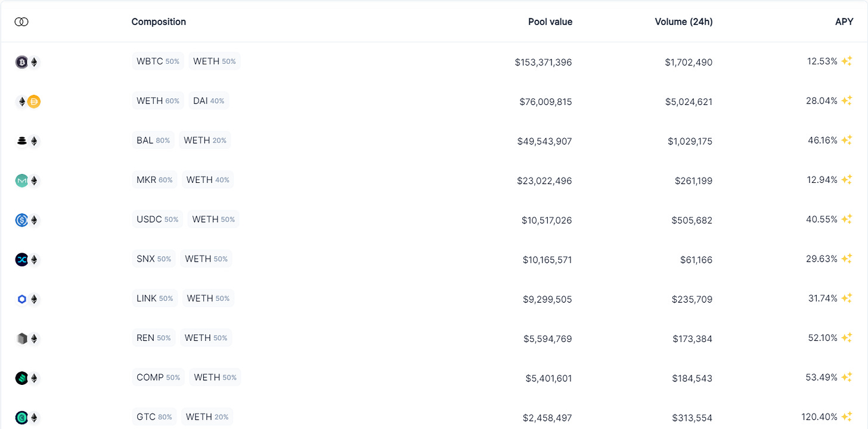The width and height of the screenshot is (868, 429).
Task: Click pool value $49,543,907
Action: [x=545, y=141]
